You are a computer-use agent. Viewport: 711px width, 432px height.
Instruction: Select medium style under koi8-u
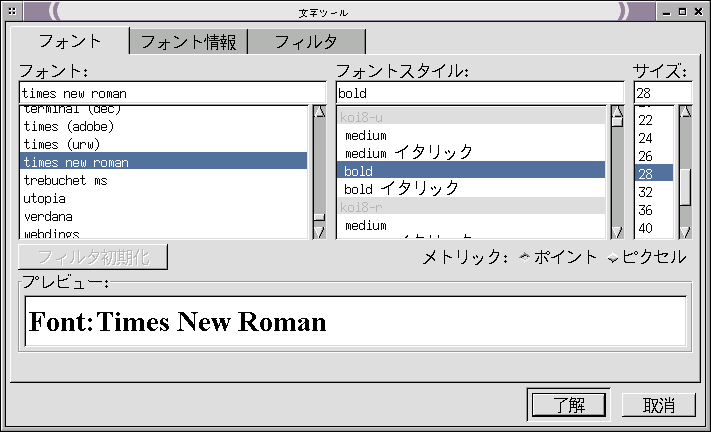pyautogui.click(x=471, y=136)
